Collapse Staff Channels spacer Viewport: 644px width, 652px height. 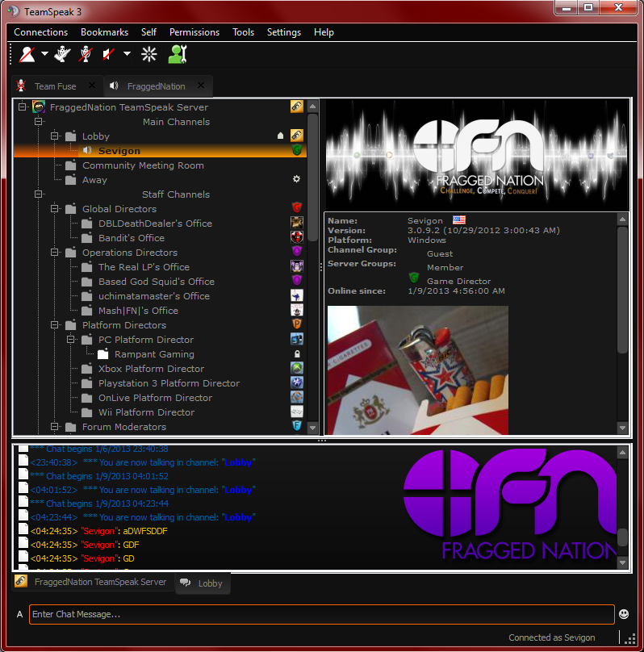[38, 194]
